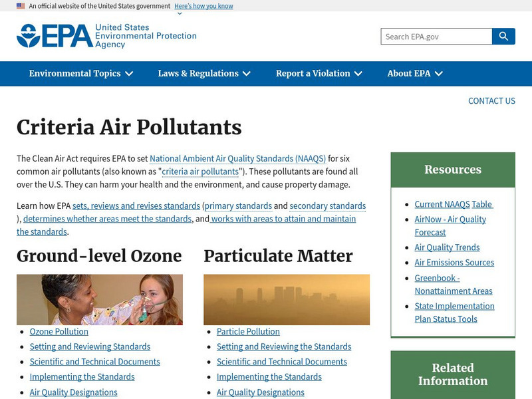The height and width of the screenshot is (399, 532).
Task: Click the Particulate Matter heading
Action: [x=278, y=256]
